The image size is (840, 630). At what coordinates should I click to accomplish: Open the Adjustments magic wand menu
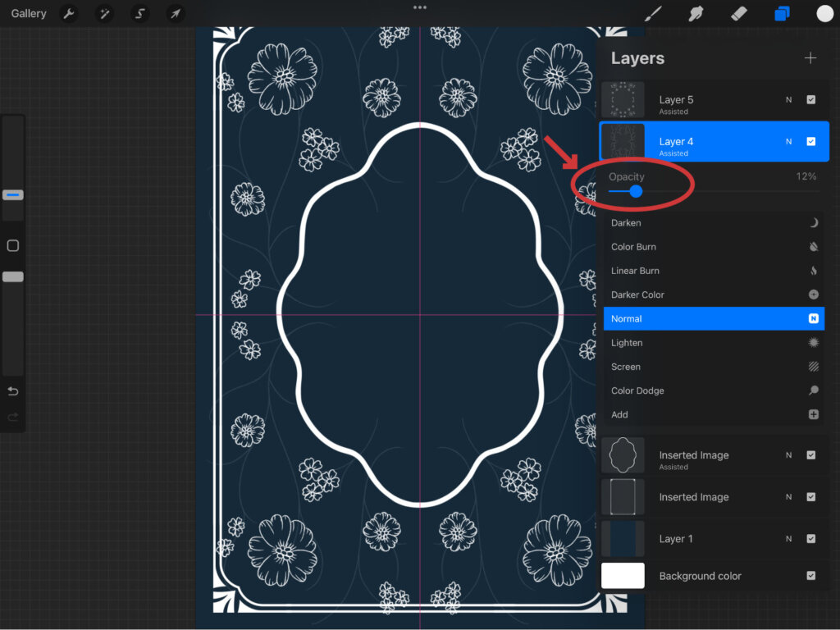click(104, 14)
